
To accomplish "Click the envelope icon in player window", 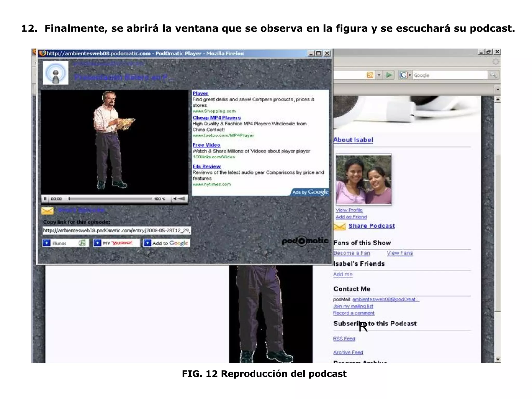I will coord(47,211).
